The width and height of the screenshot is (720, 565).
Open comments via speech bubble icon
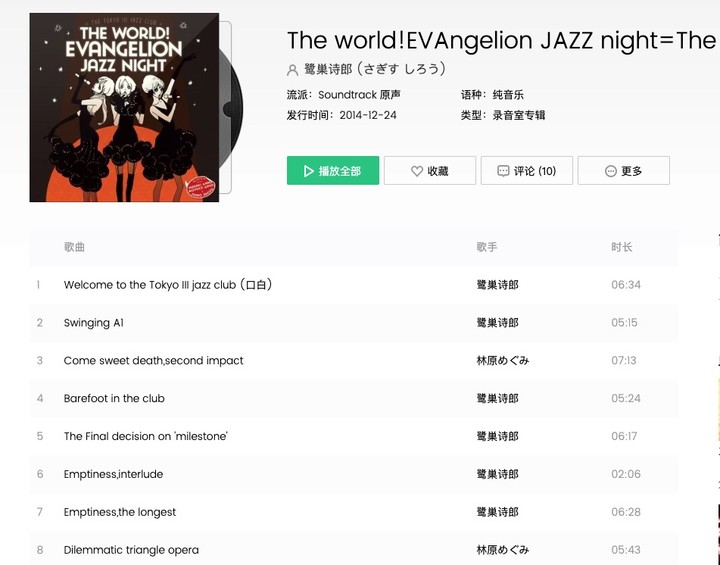[503, 171]
